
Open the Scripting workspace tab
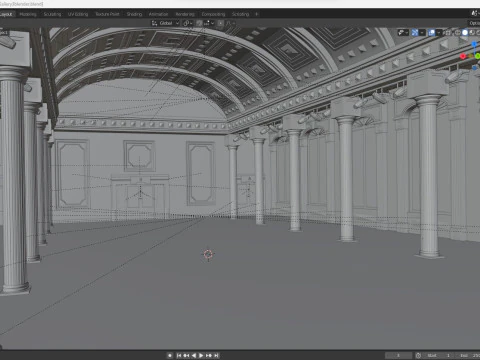240,14
